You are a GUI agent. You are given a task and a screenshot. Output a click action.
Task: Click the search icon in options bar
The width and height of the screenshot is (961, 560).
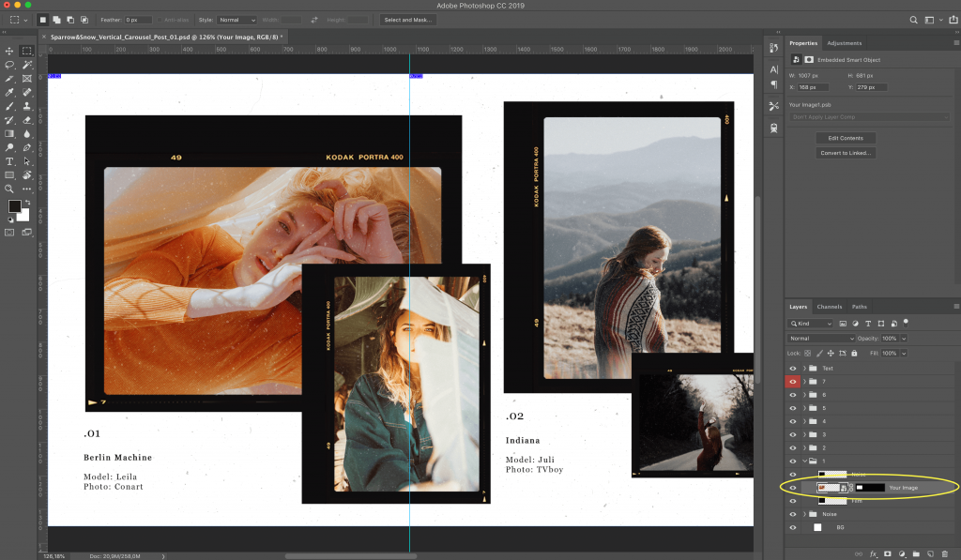[x=913, y=21]
